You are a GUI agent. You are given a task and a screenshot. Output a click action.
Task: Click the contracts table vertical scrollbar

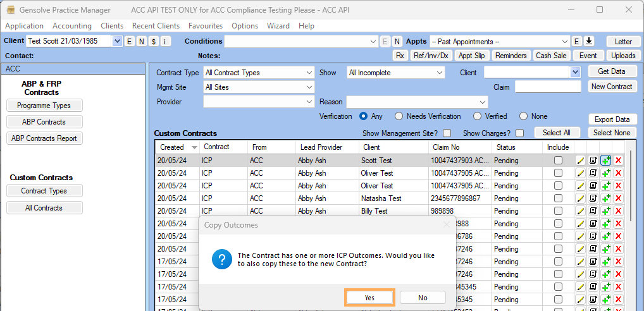pos(631,186)
